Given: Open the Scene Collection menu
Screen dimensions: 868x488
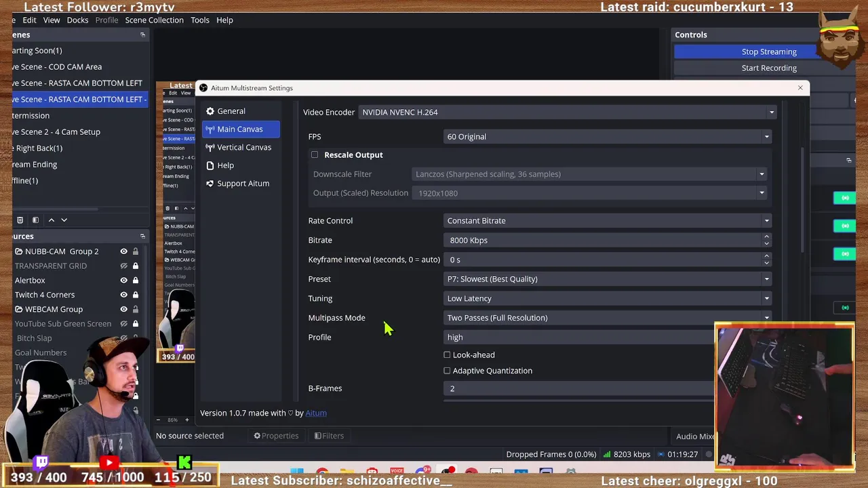Looking at the screenshot, I should point(154,20).
